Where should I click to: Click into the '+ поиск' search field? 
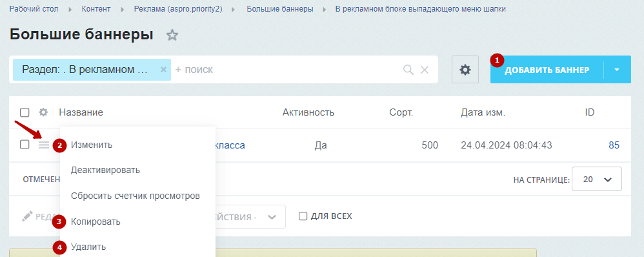point(288,70)
